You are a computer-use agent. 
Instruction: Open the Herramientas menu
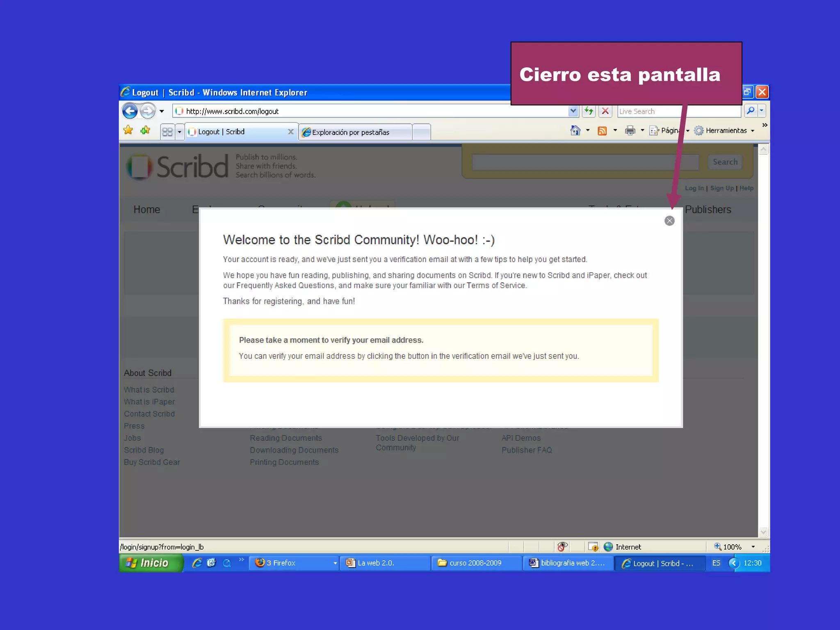pos(724,130)
